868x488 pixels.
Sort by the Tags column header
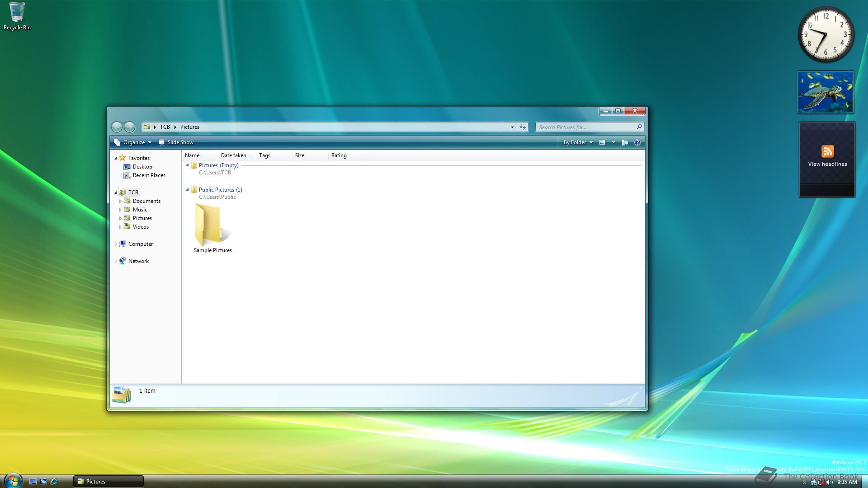click(x=274, y=155)
